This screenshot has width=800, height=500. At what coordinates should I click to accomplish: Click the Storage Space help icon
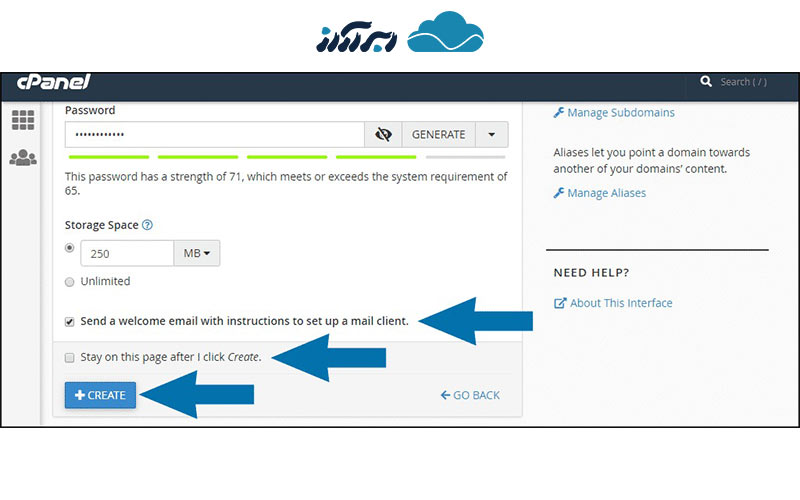(x=147, y=226)
